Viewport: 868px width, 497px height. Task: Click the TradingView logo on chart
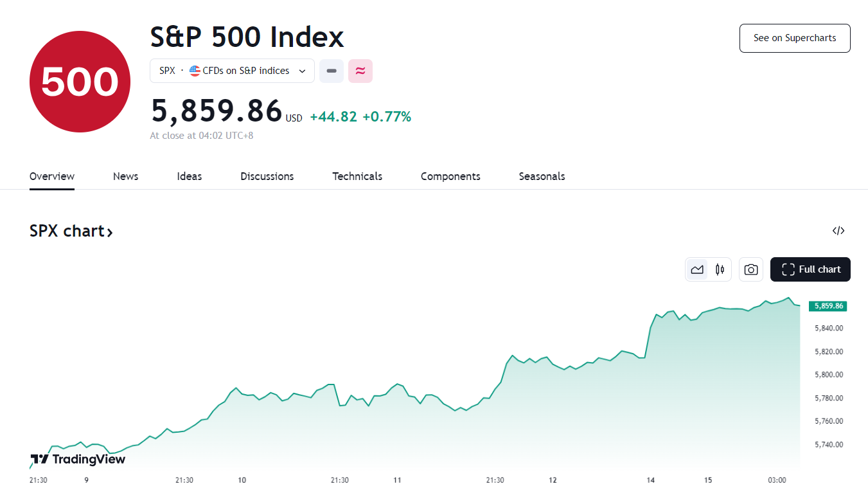point(78,459)
